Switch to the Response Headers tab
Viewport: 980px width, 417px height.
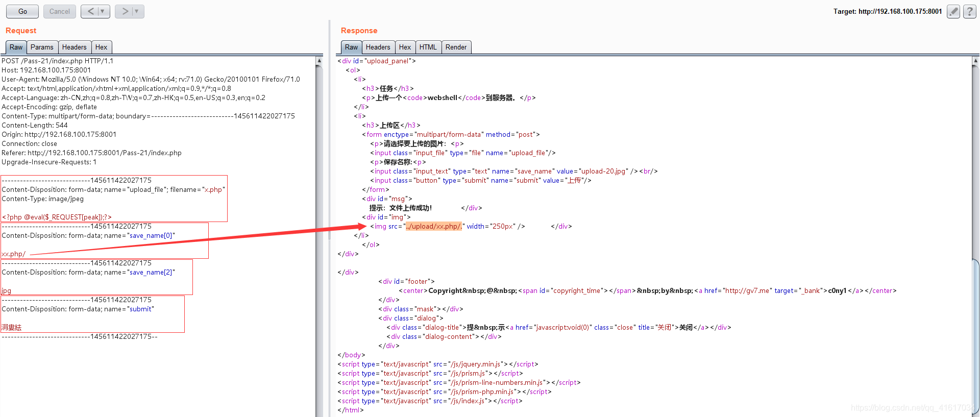tap(378, 47)
